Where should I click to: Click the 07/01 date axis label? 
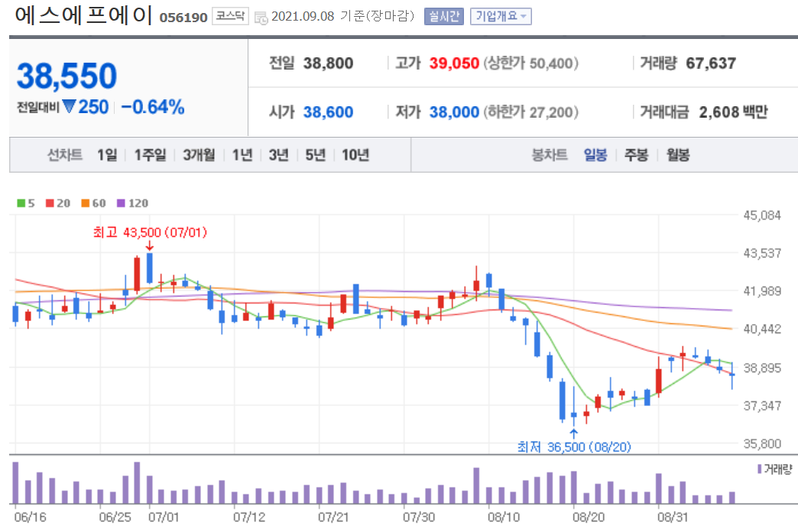pos(164,517)
